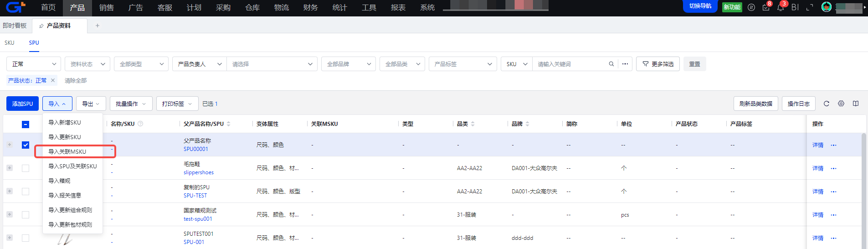The height and width of the screenshot is (249, 868).
Task: Expand the test-spu001 row
Action: click(10, 214)
